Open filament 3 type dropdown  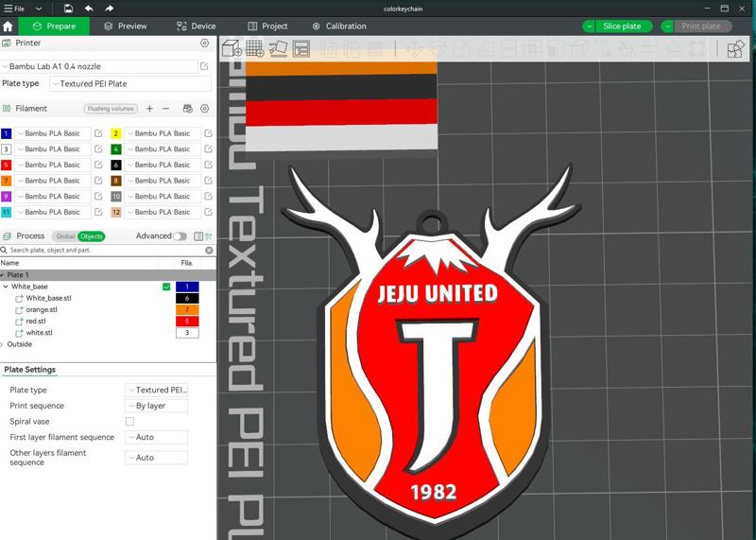coord(53,149)
